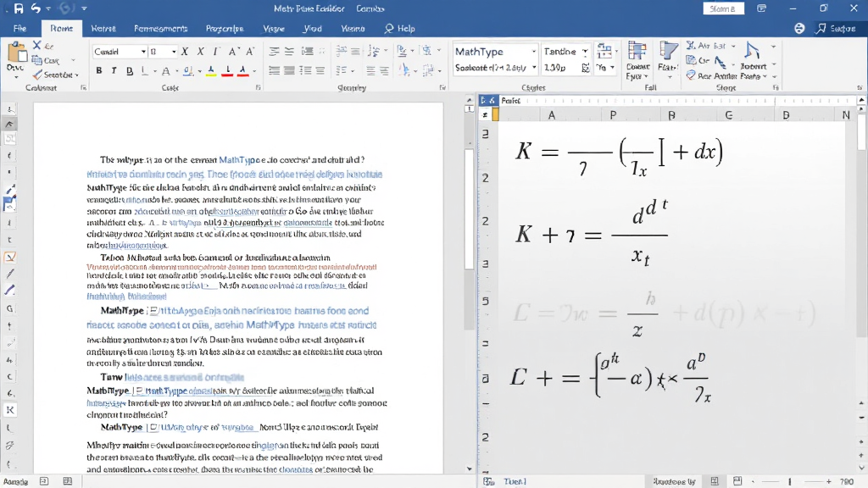Click the grow font size icon
Image resolution: width=868 pixels, height=488 pixels.
coord(233,52)
